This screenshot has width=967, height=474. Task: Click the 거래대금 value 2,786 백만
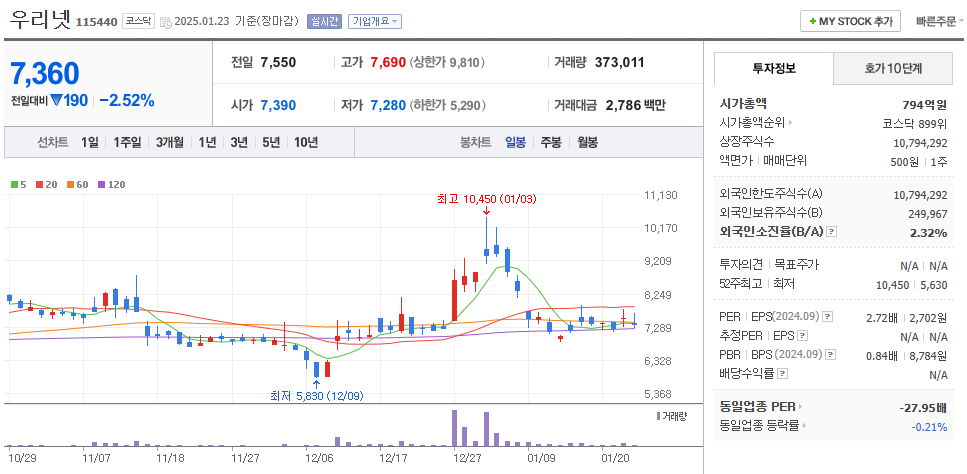[636, 105]
